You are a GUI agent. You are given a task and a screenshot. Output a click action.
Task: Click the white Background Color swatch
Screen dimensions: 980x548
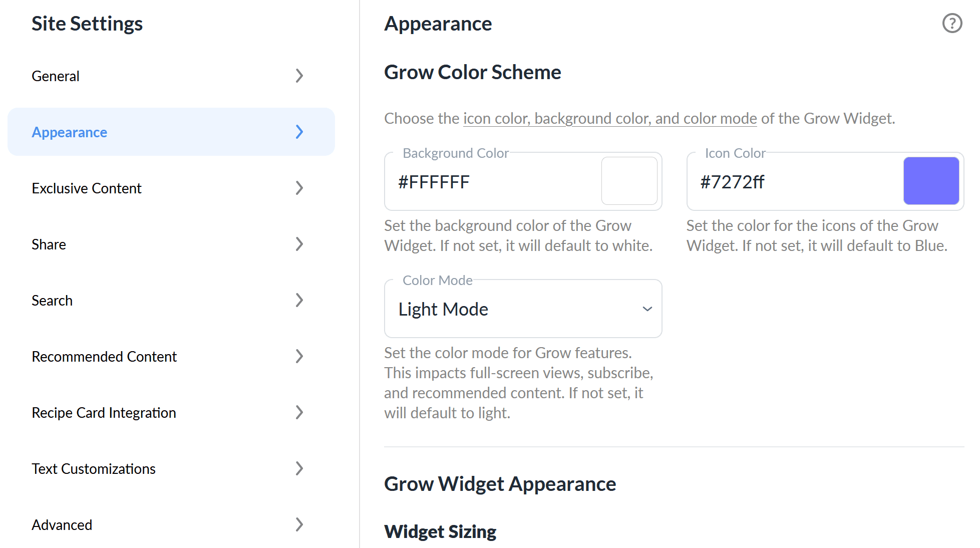click(x=629, y=181)
